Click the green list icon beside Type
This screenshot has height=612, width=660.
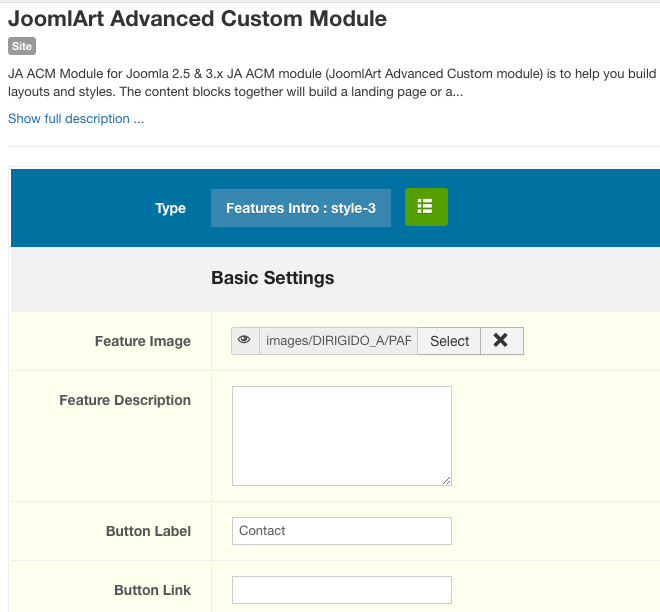coord(426,207)
